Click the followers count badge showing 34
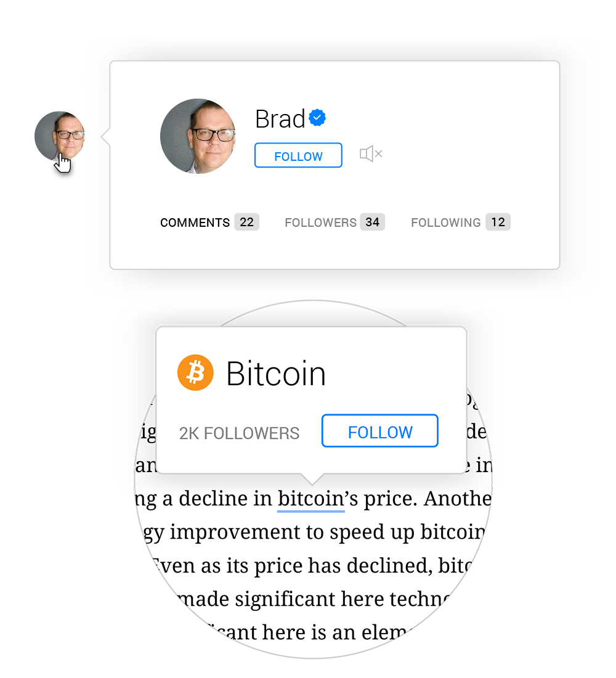Screen dimensions: 616x678 point(372,223)
